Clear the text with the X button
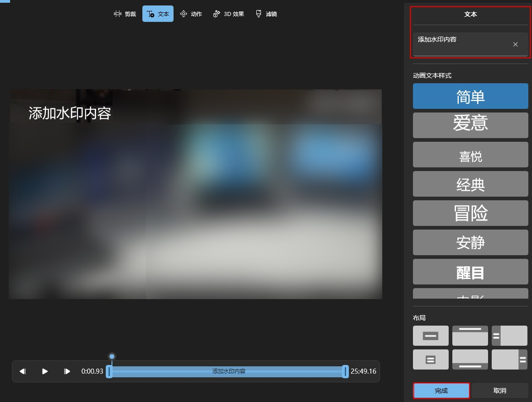This screenshot has width=532, height=402. tap(516, 44)
